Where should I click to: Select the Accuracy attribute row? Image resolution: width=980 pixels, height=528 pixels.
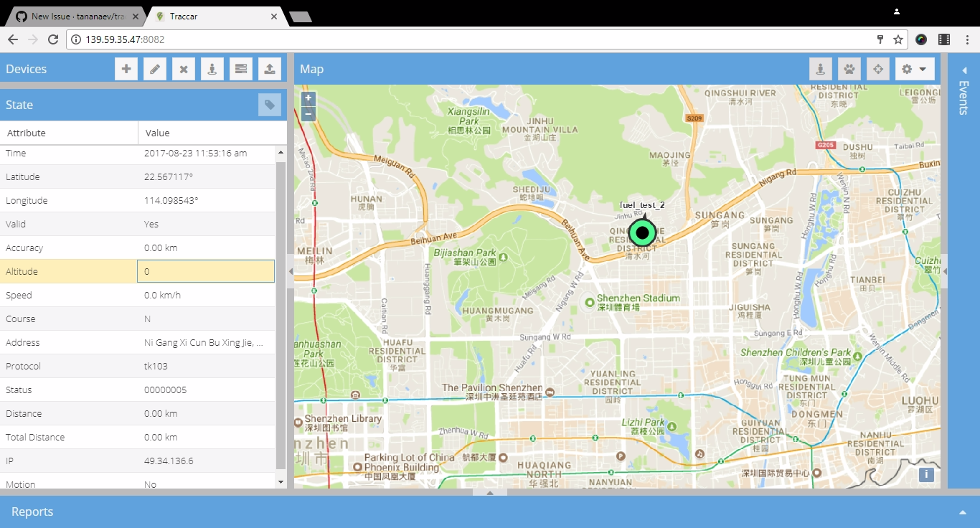[137, 247]
